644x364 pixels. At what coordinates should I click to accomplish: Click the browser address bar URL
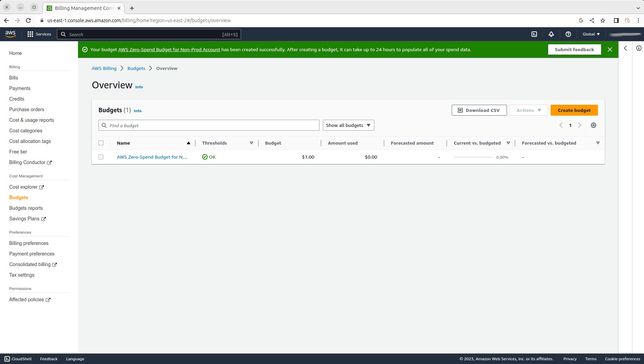(x=139, y=20)
